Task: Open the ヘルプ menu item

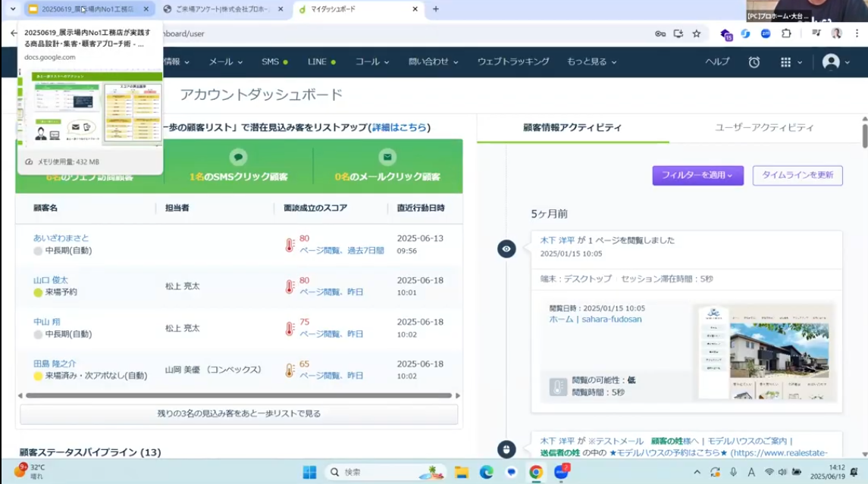Action: pos(717,62)
